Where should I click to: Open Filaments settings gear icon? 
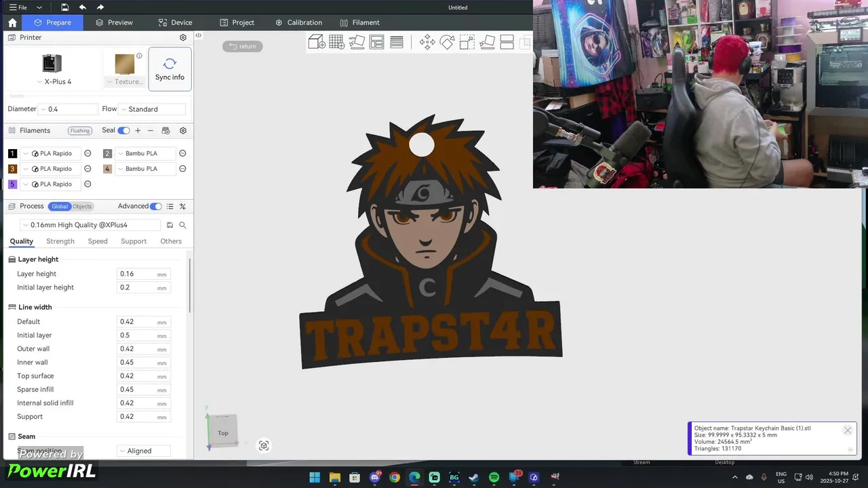click(183, 130)
